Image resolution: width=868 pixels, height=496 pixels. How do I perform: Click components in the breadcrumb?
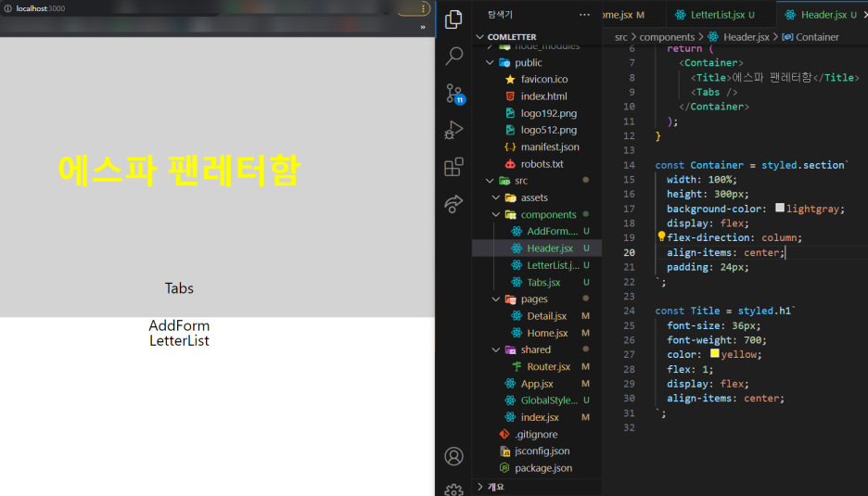tap(667, 37)
